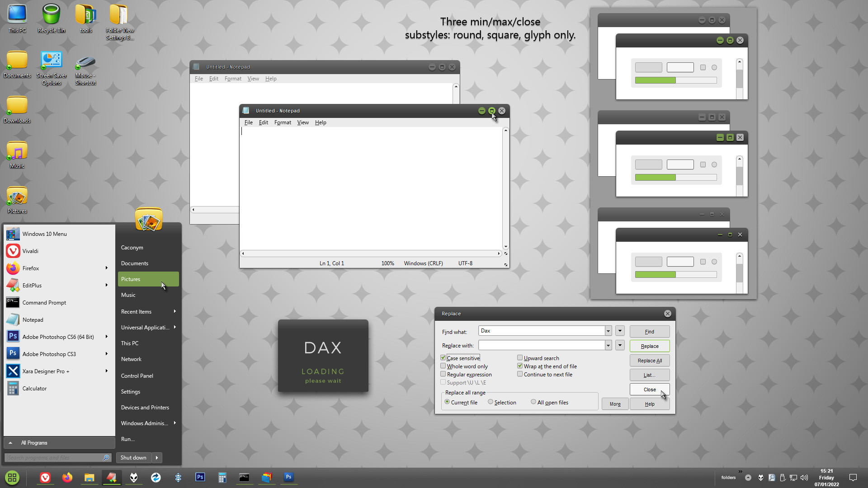The height and width of the screenshot is (488, 868).
Task: Launch Firefox from the taskbar
Action: [x=67, y=477]
